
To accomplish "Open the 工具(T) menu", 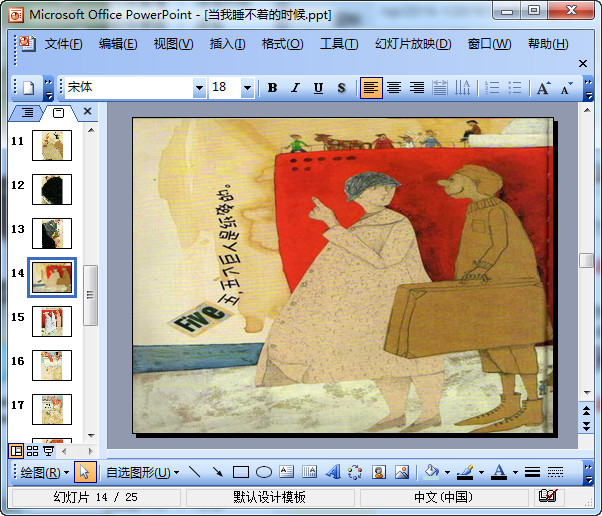I will 339,44.
